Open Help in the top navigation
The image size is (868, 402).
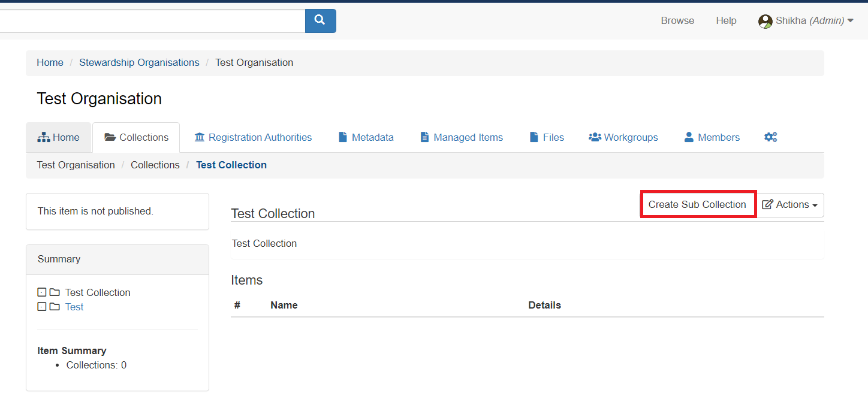tap(726, 21)
